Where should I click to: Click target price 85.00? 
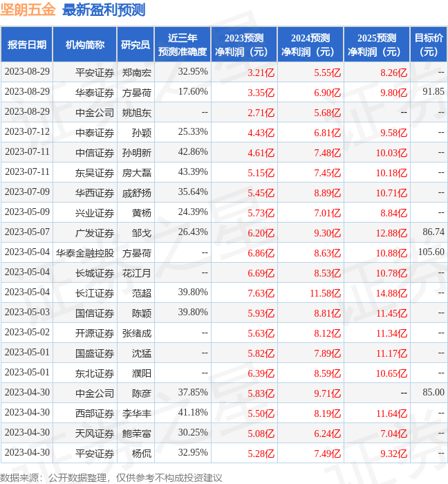click(x=433, y=392)
